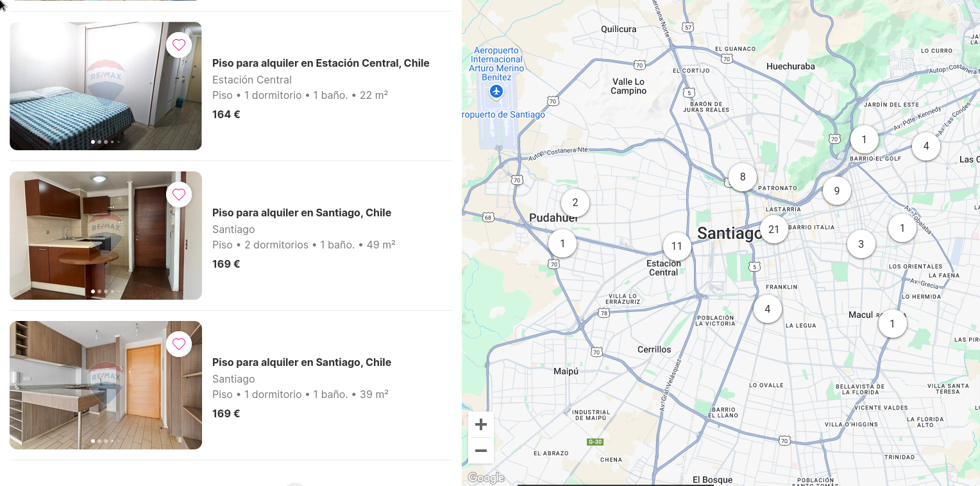Favorite the Santiago 39 m² listing heart
Image resolution: width=980 pixels, height=486 pixels.
click(179, 344)
